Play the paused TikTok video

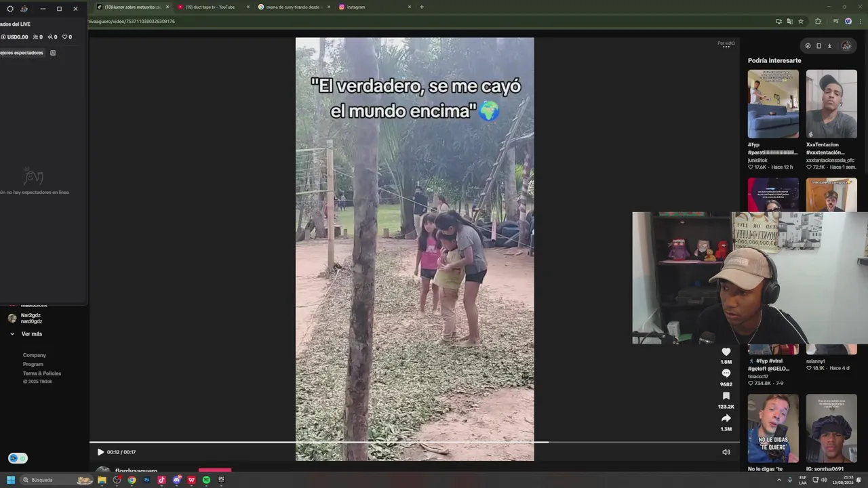pyautogui.click(x=100, y=452)
